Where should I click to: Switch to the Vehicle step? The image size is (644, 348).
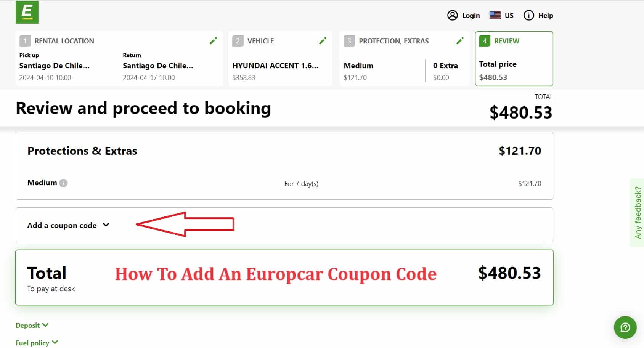pos(260,41)
